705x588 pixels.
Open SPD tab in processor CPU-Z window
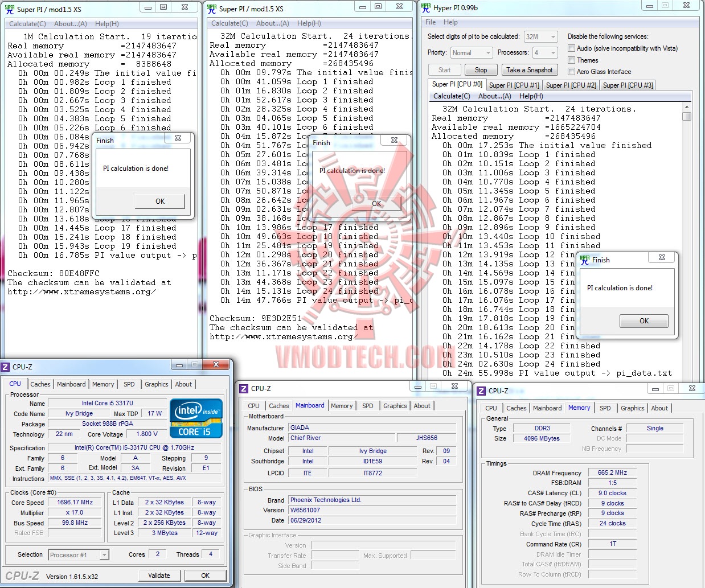coord(129,384)
